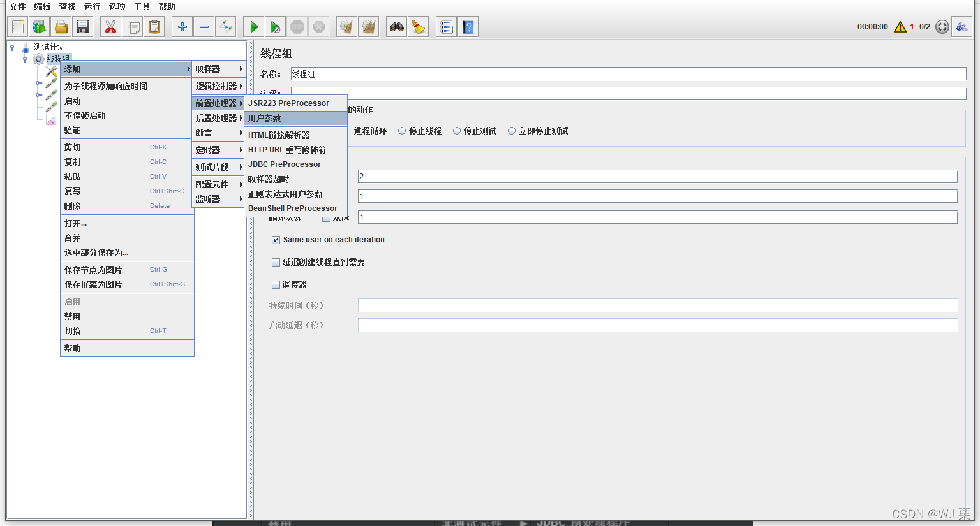980x526 pixels.
Task: Expand the 取样器 submenu
Action: (219, 69)
